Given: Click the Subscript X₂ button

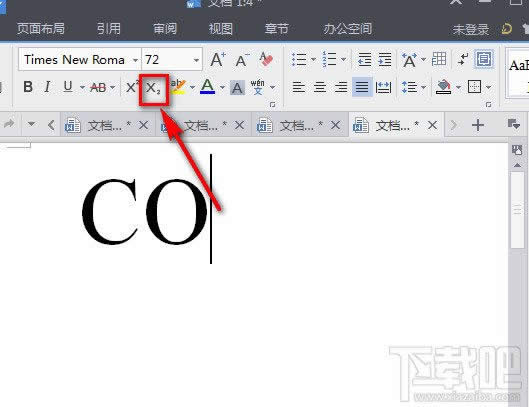Looking at the screenshot, I should click(154, 88).
